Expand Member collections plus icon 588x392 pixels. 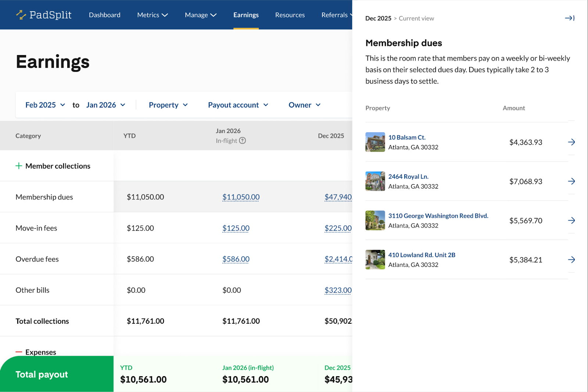[19, 166]
